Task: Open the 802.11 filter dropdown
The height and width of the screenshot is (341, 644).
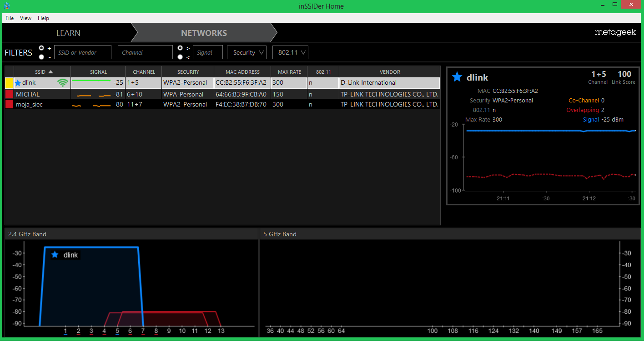Action: [x=290, y=52]
